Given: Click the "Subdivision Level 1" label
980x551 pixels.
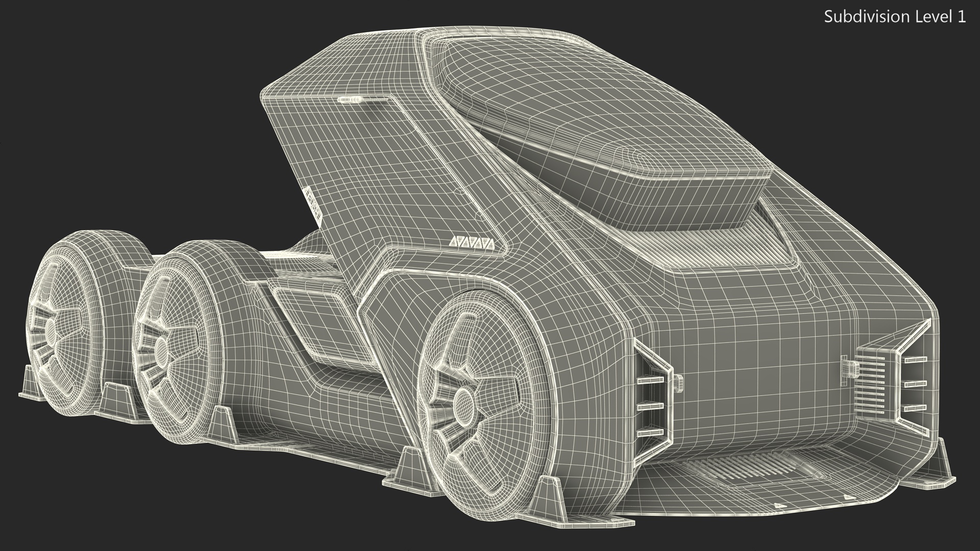Looking at the screenshot, I should [x=895, y=17].
